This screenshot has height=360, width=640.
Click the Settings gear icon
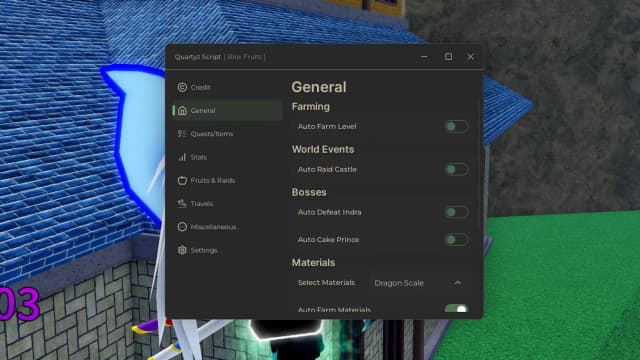182,250
